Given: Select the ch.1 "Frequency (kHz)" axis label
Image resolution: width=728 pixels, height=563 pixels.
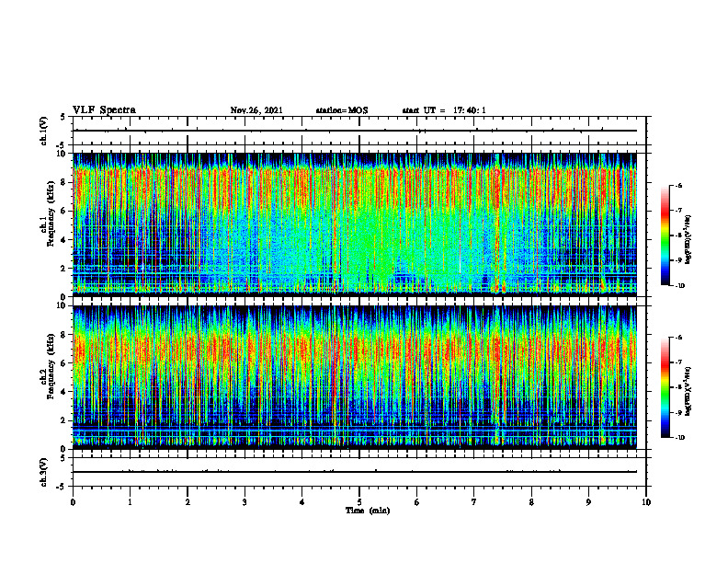Looking at the screenshot, I should pos(51,213).
